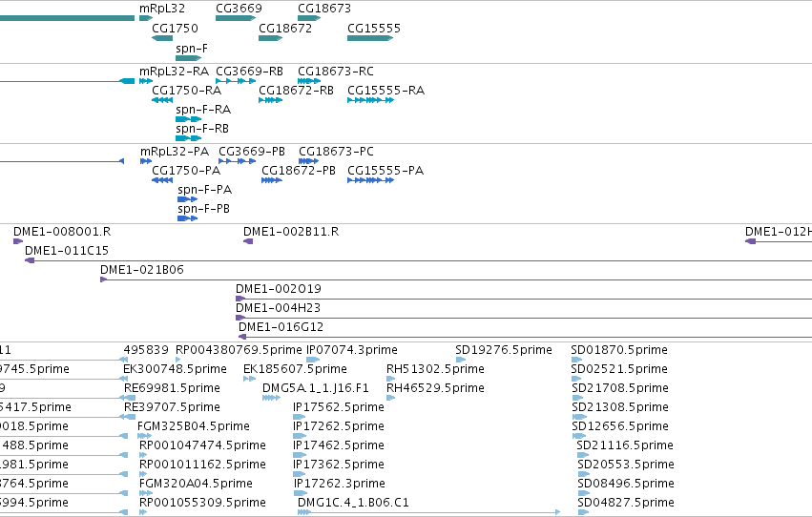Select the SD02521.5prime EST
This screenshot has width=812, height=517.
[x=576, y=379]
